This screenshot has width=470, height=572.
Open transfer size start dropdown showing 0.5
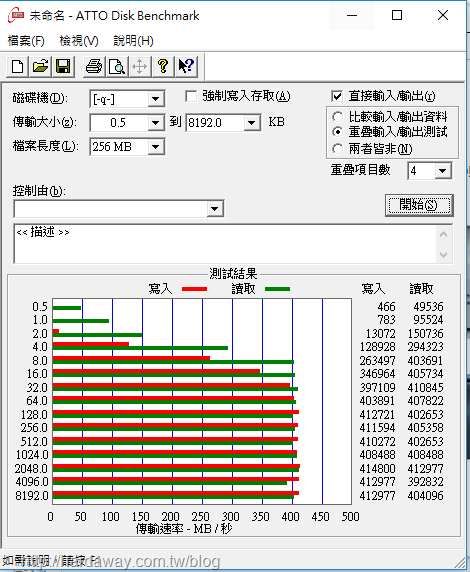coord(156,123)
